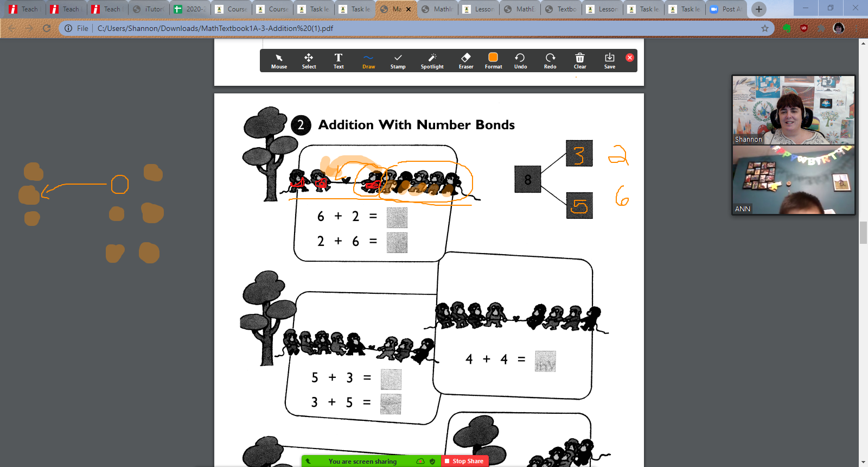Switch to the first Teach tab
The height and width of the screenshot is (467, 868).
pyautogui.click(x=24, y=9)
